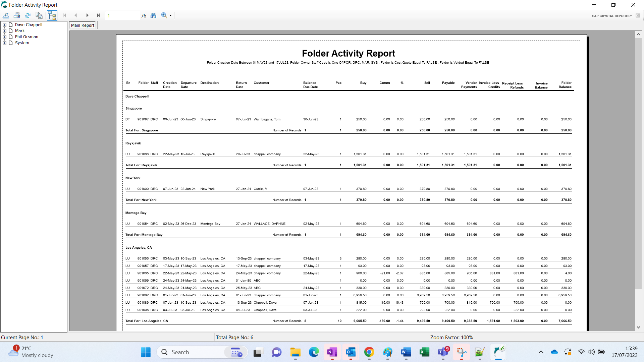Open weather widget showing 21°C

[31, 352]
